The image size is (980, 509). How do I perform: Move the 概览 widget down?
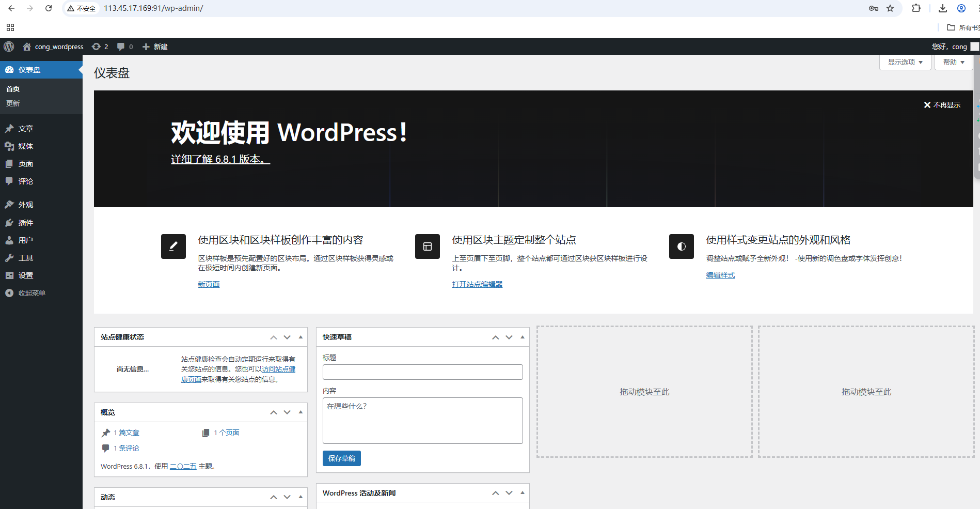point(287,412)
